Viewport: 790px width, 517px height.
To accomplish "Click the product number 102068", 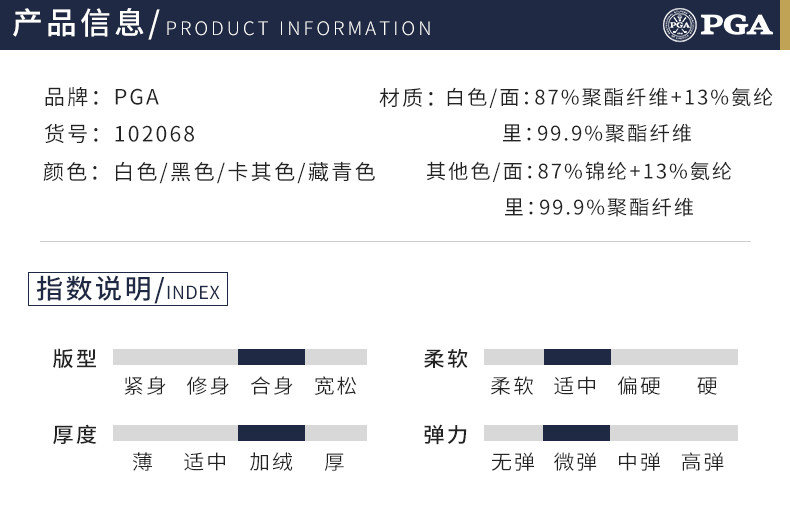I will click(155, 134).
